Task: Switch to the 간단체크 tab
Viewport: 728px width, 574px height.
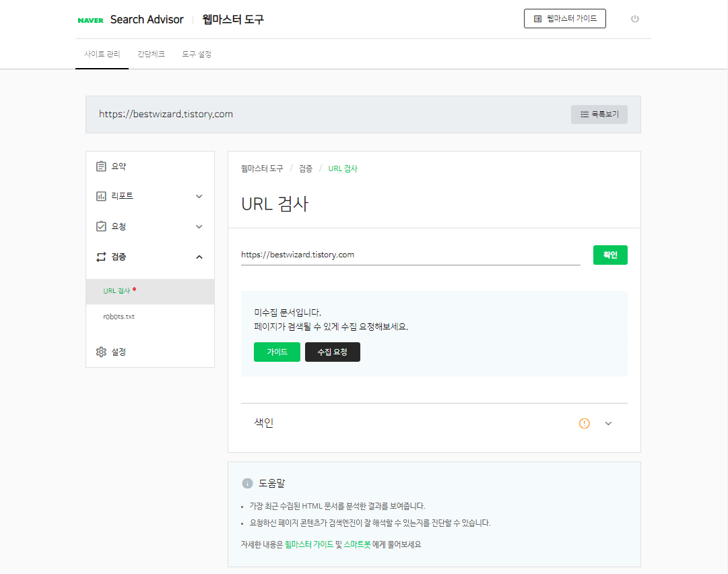Action: tap(151, 54)
